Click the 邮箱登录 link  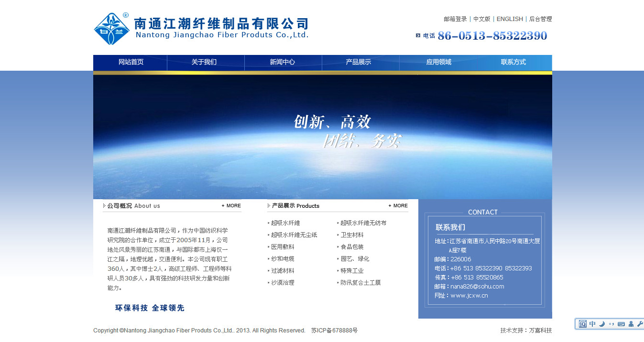tap(455, 19)
